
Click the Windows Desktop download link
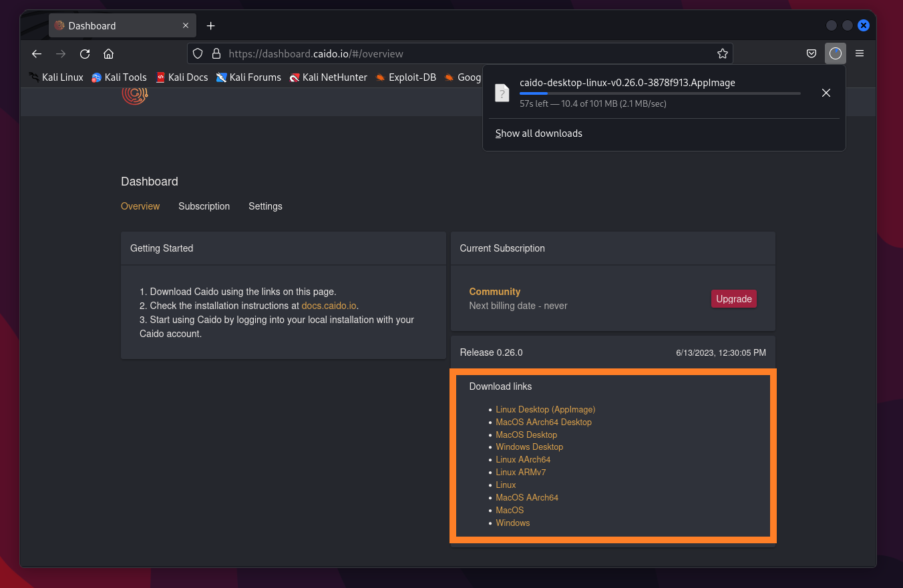(529, 447)
